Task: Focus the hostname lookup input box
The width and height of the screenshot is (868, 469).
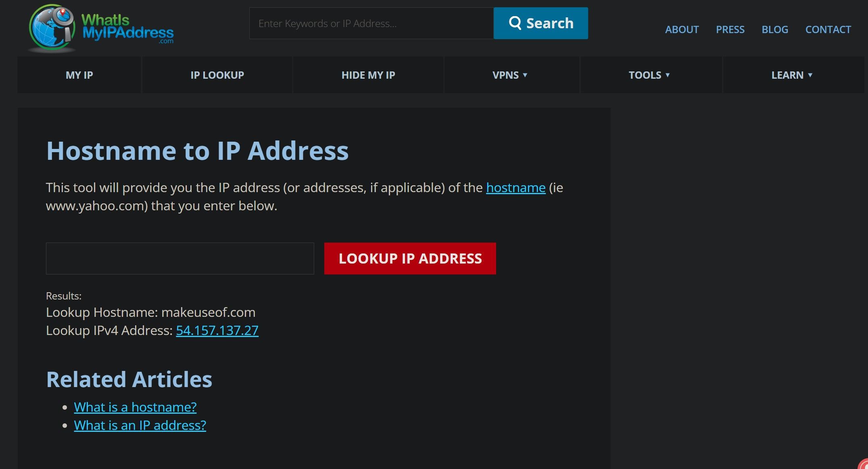Action: pos(180,258)
